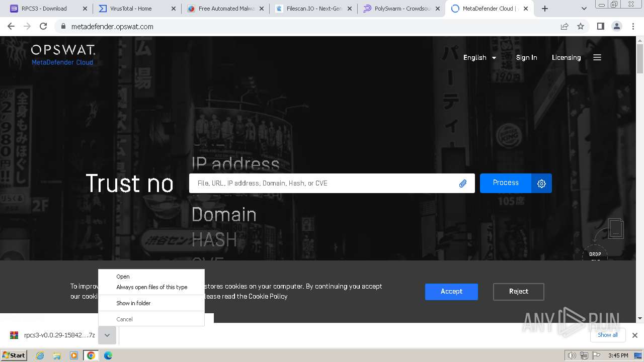View site information lock icon
The width and height of the screenshot is (644, 362).
[63, 27]
